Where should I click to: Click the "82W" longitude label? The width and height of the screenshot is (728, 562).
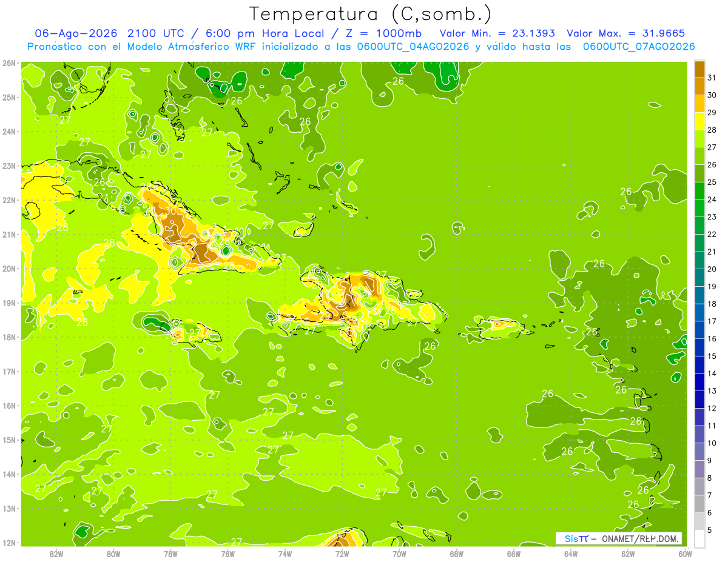coord(56,554)
